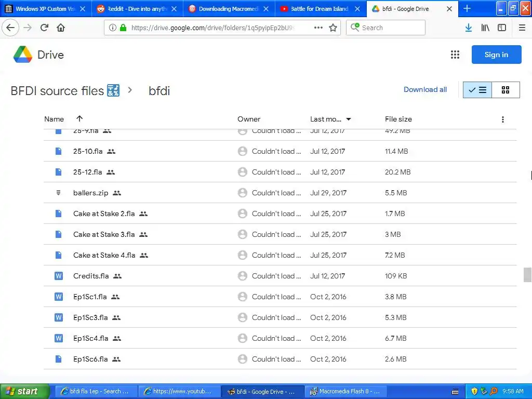Open the page actions three-dot menu
The image size is (532, 399).
click(318, 28)
